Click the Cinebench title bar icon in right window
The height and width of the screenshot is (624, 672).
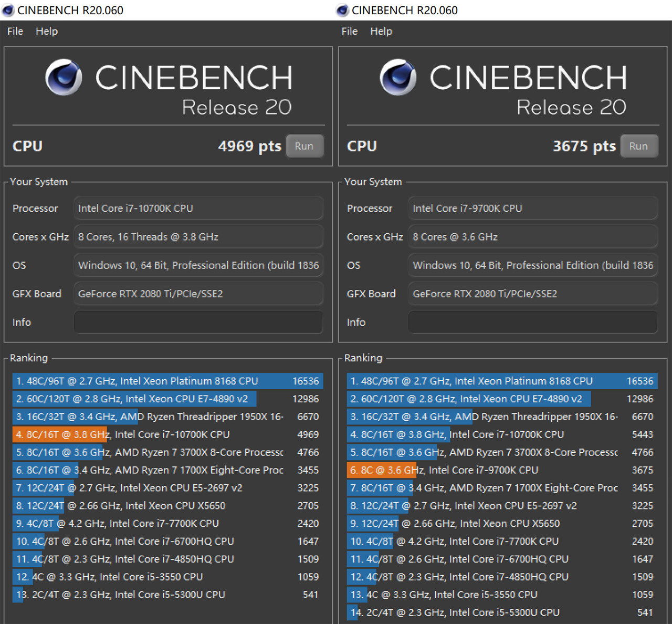point(342,10)
